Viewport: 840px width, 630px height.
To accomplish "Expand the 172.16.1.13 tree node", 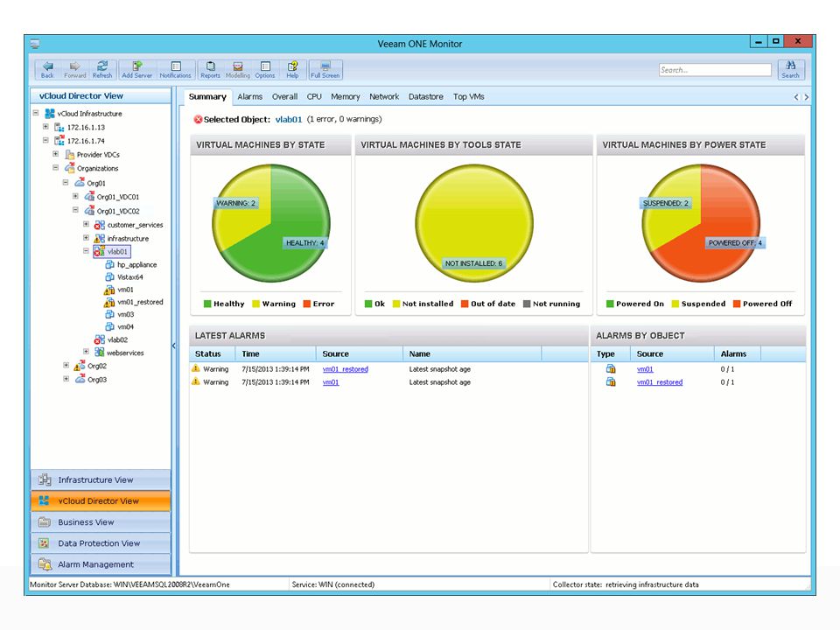I will point(45,127).
